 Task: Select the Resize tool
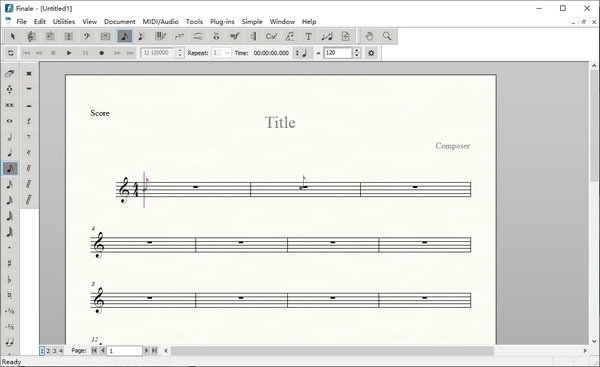click(327, 36)
